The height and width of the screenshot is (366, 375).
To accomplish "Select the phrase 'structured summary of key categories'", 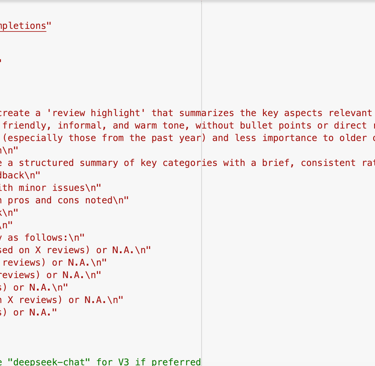I will click(x=118, y=163).
